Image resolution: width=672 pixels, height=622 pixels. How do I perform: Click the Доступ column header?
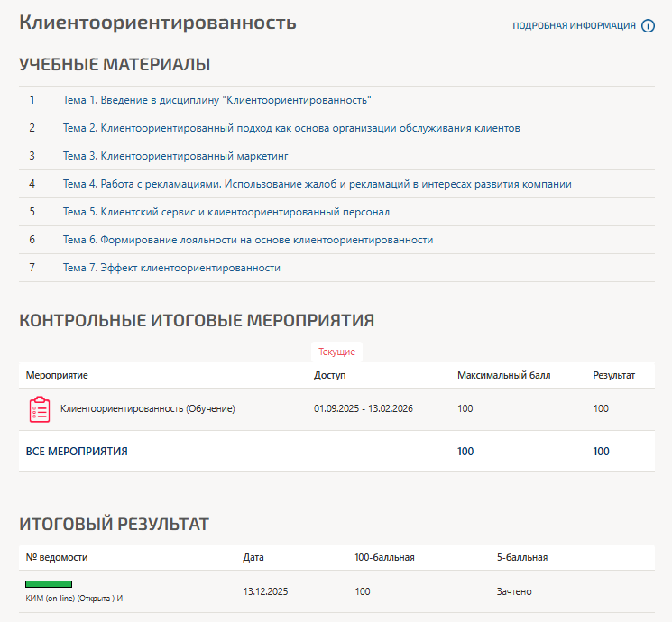(x=329, y=375)
